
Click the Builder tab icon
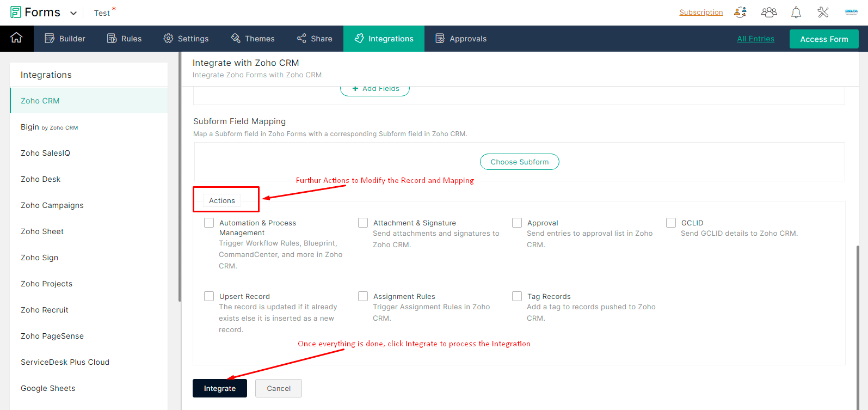click(50, 38)
